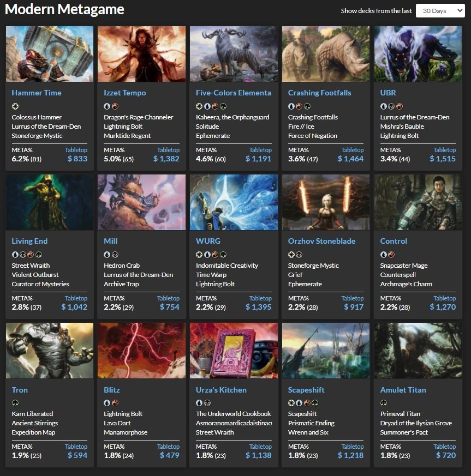
Task: Click the blue mana symbol under Crashing Footfalls
Action: coord(291,106)
